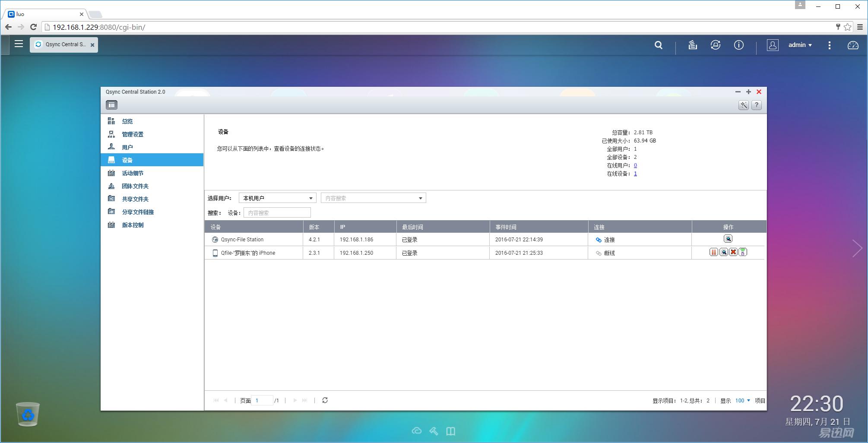Image resolution: width=868 pixels, height=443 pixels.
Task: Go to last page of device list
Action: point(305,400)
